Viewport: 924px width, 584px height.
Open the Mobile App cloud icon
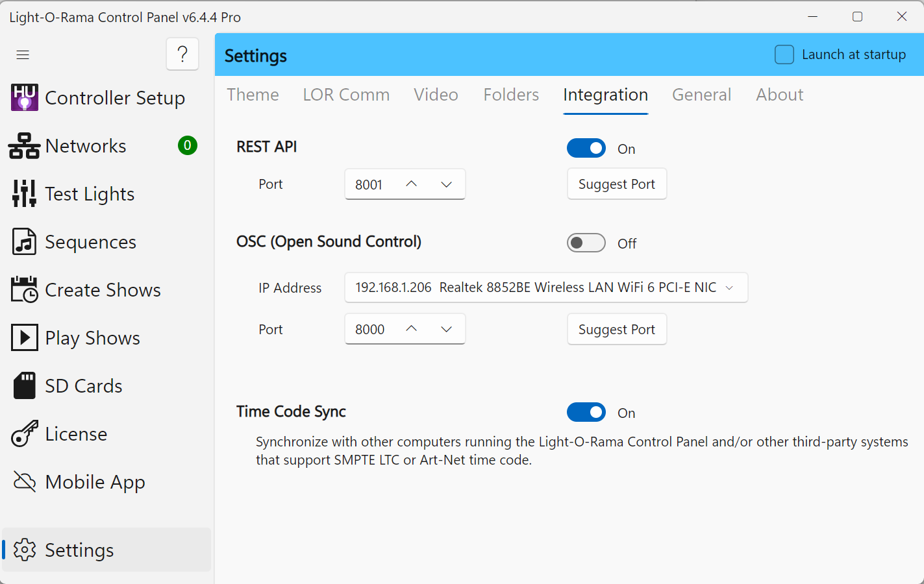pyautogui.click(x=25, y=482)
